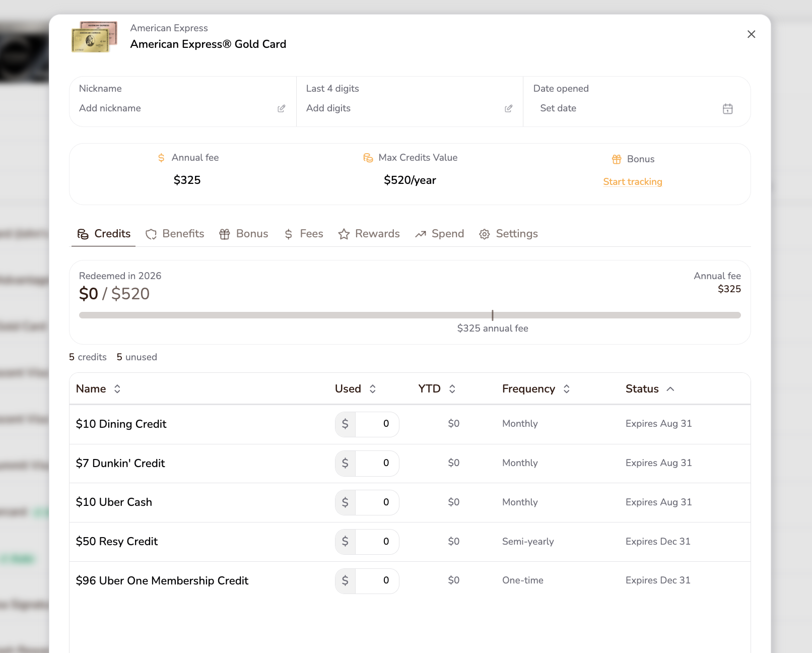
Task: Click the Amex Gold Card thumbnail image
Action: coord(95,37)
